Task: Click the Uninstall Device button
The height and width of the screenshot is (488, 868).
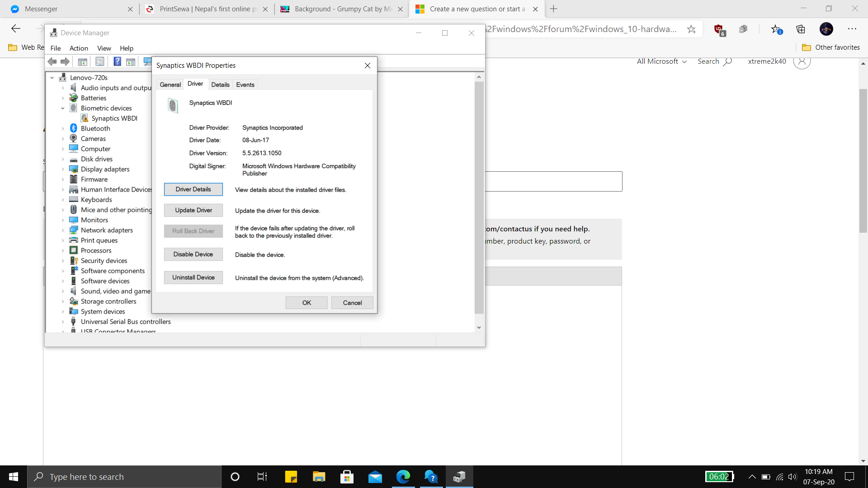Action: (193, 277)
